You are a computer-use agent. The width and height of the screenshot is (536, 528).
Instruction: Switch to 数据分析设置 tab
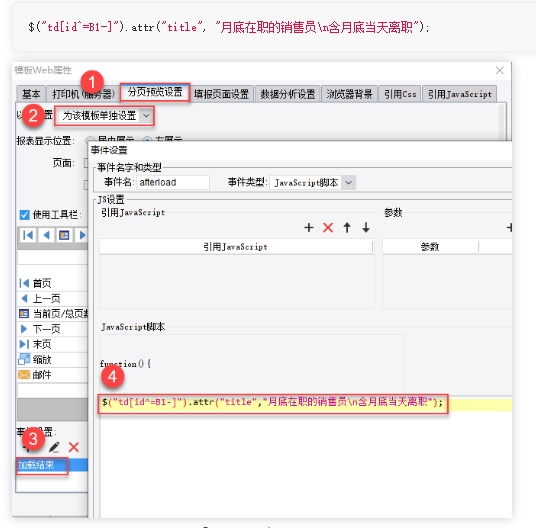tap(287, 94)
